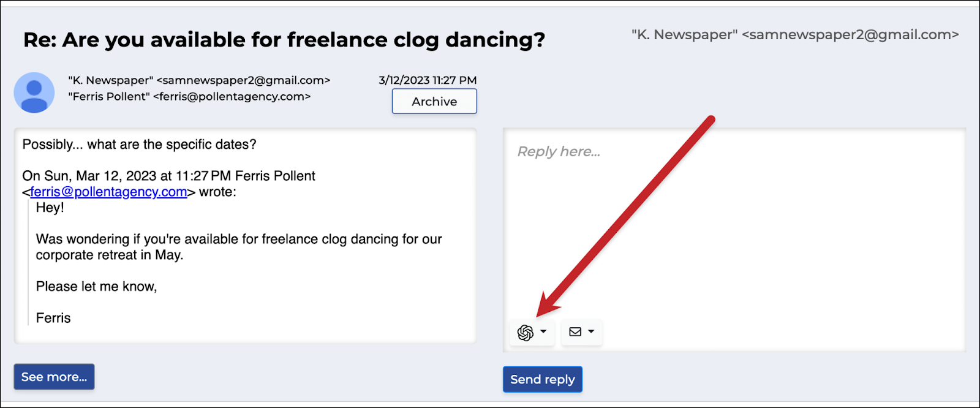Click the envelope icon in the reply box

click(x=575, y=331)
